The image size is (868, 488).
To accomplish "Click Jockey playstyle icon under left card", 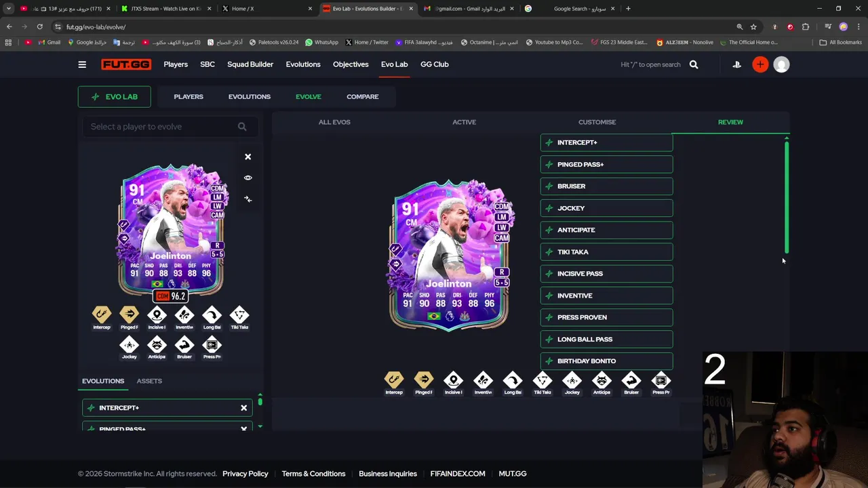I will 129,344.
